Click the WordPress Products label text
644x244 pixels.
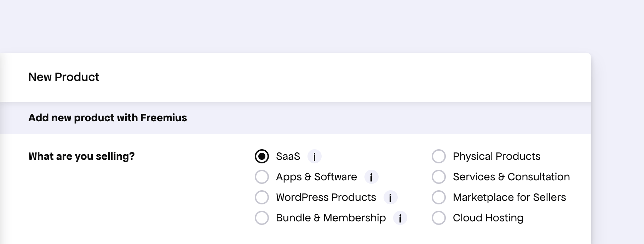(x=326, y=197)
